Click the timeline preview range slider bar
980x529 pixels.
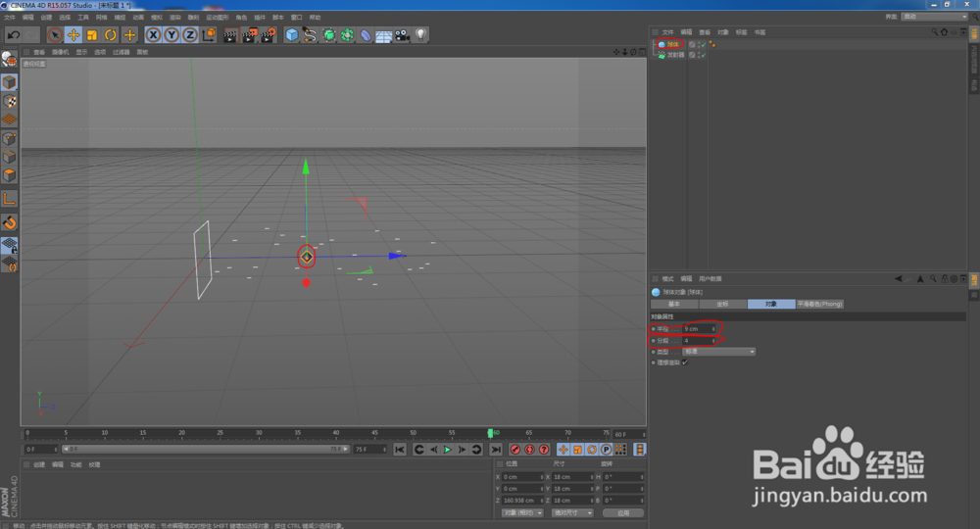[x=206, y=449]
